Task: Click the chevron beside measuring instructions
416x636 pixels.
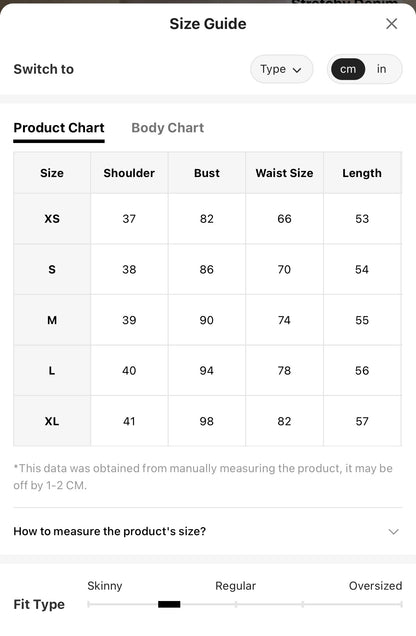Action: pos(393,531)
